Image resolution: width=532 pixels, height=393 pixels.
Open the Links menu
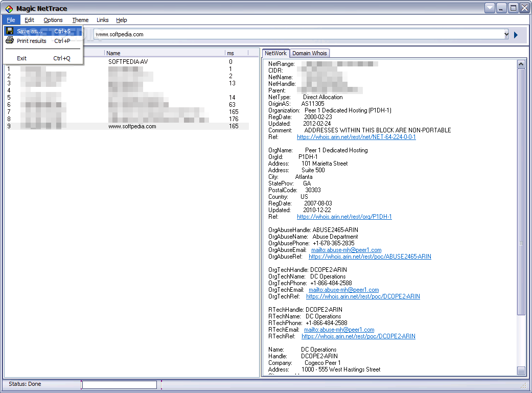(x=102, y=20)
